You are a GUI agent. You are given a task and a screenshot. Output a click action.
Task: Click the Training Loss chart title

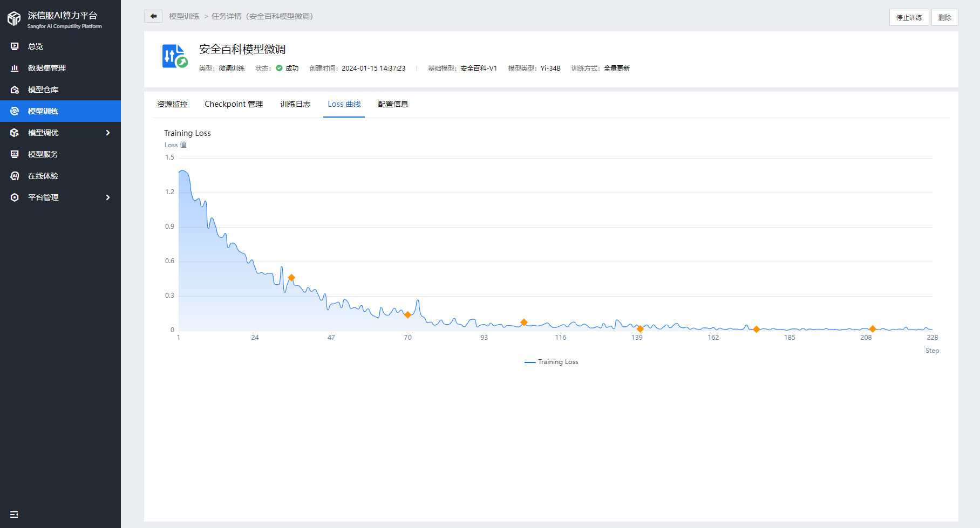187,133
